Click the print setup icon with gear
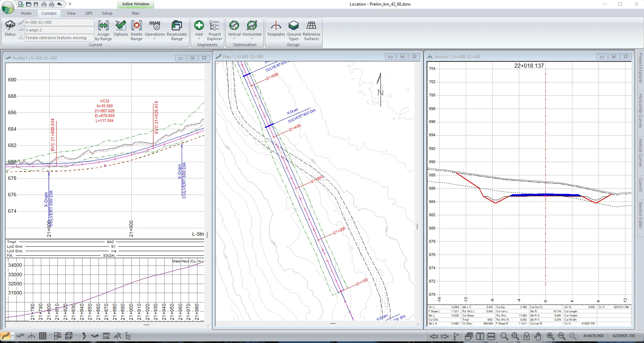Screen dimensions: 644x343 (x=52, y=4)
